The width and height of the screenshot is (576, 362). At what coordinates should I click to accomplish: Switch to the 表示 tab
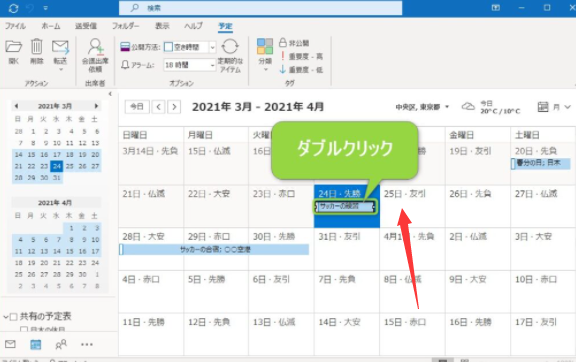pyautogui.click(x=162, y=26)
